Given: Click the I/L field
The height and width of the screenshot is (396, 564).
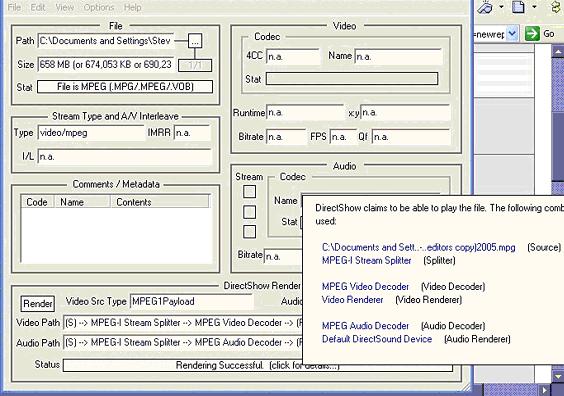Looking at the screenshot, I should click(124, 157).
